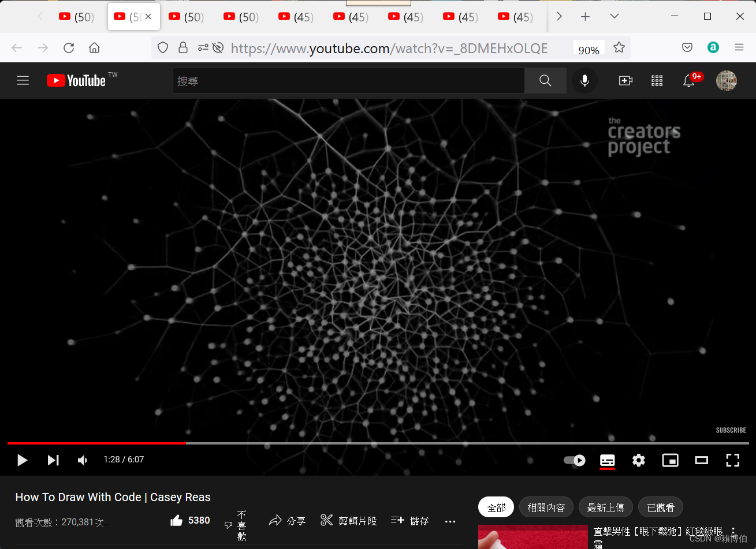Open the recommended video thumbnail
756x549 pixels.
point(532,536)
